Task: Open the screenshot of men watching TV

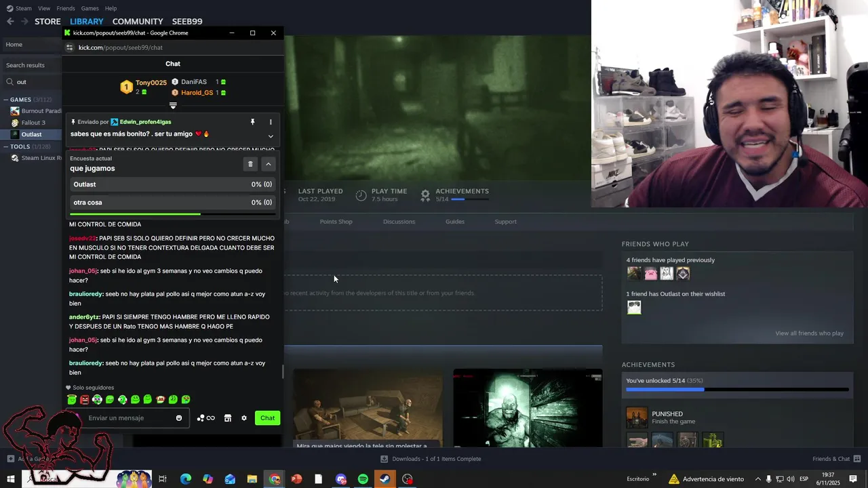Action: 368,409
